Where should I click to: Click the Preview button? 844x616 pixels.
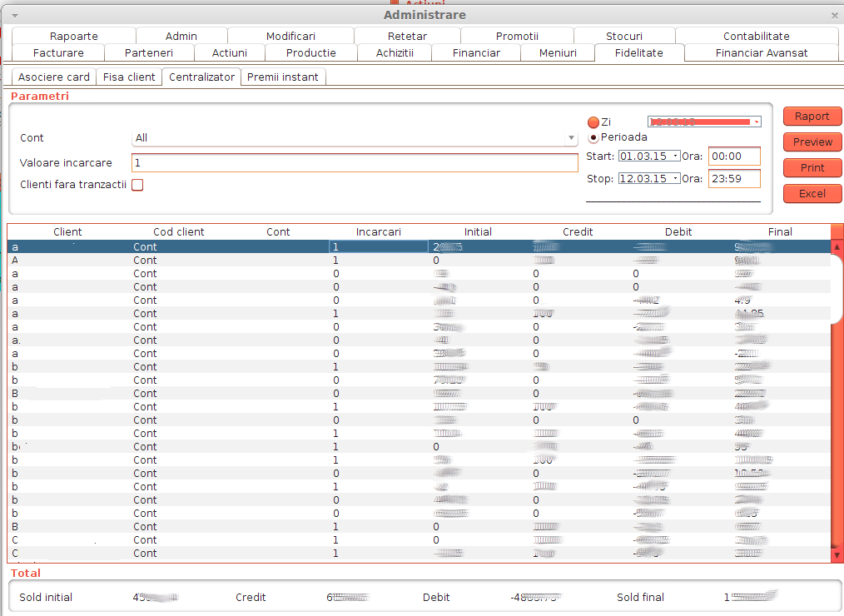812,142
